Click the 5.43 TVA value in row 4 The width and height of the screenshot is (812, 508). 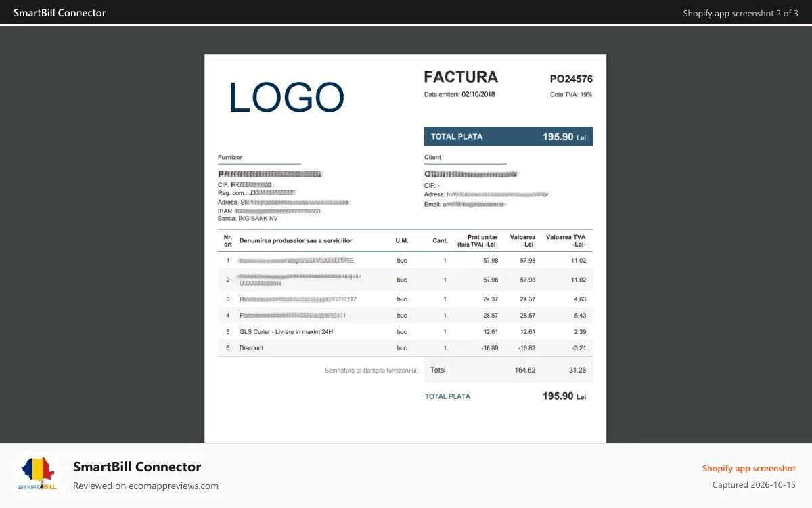(580, 315)
